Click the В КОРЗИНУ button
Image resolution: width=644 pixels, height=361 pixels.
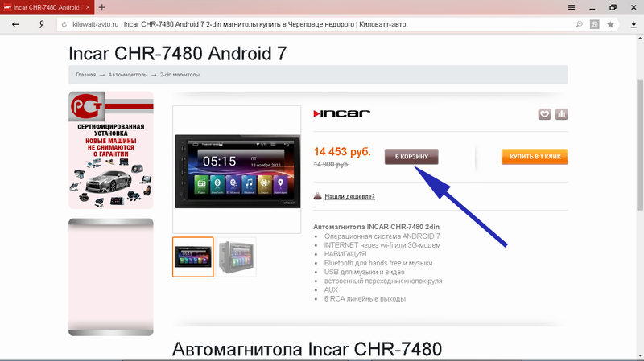pos(411,156)
